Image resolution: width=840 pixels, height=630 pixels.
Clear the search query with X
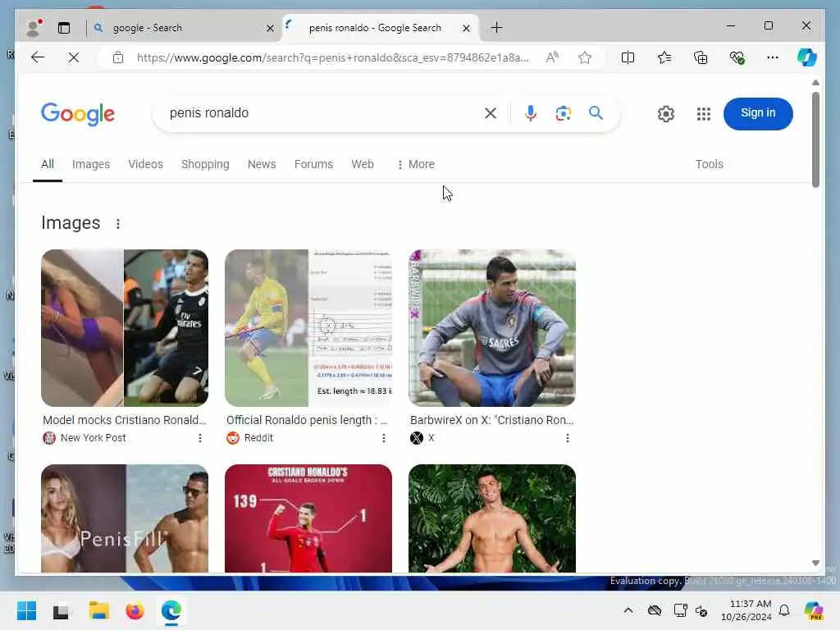pyautogui.click(x=491, y=113)
